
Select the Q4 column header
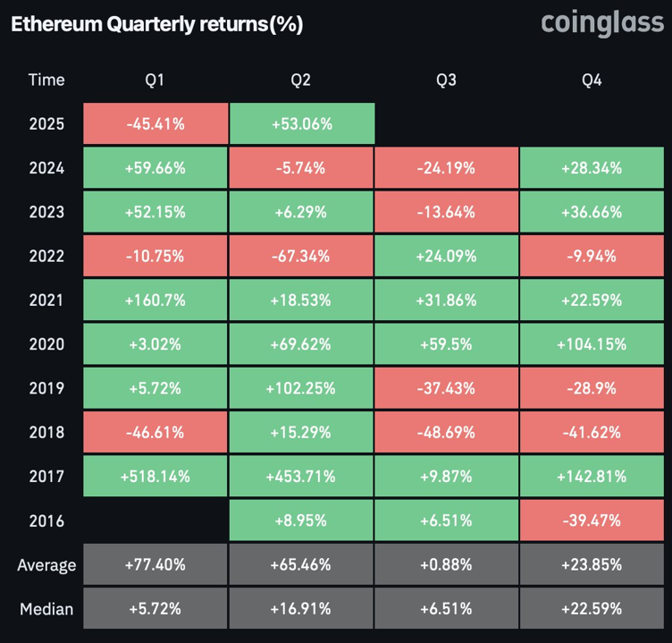tap(592, 80)
